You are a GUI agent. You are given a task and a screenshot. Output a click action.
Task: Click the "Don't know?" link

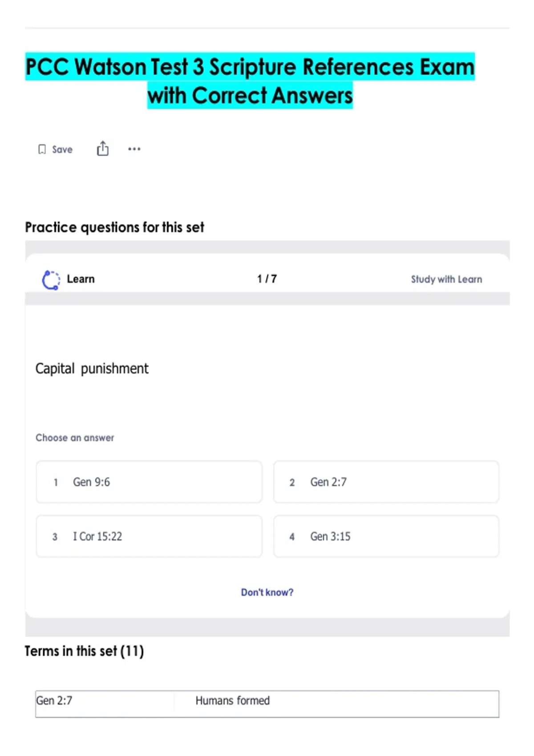tap(267, 592)
